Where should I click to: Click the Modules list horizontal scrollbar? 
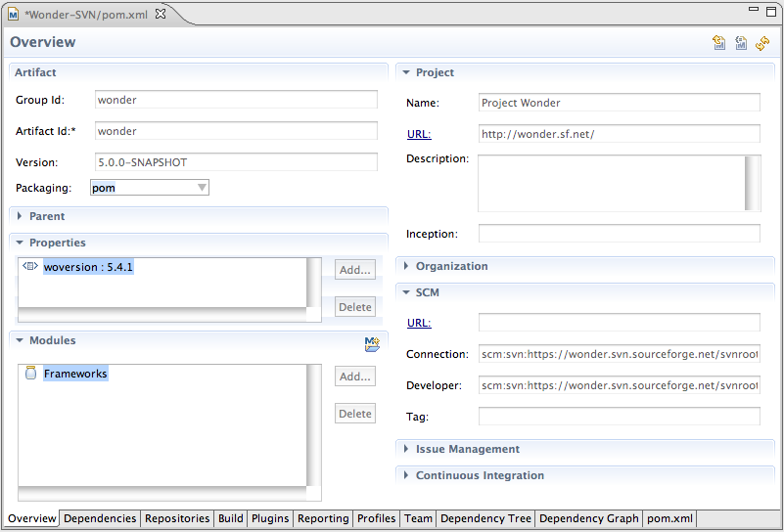[x=162, y=494]
